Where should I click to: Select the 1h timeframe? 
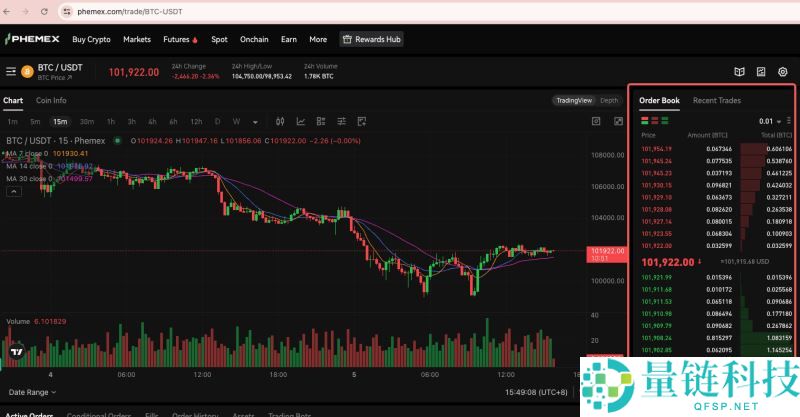pos(111,121)
